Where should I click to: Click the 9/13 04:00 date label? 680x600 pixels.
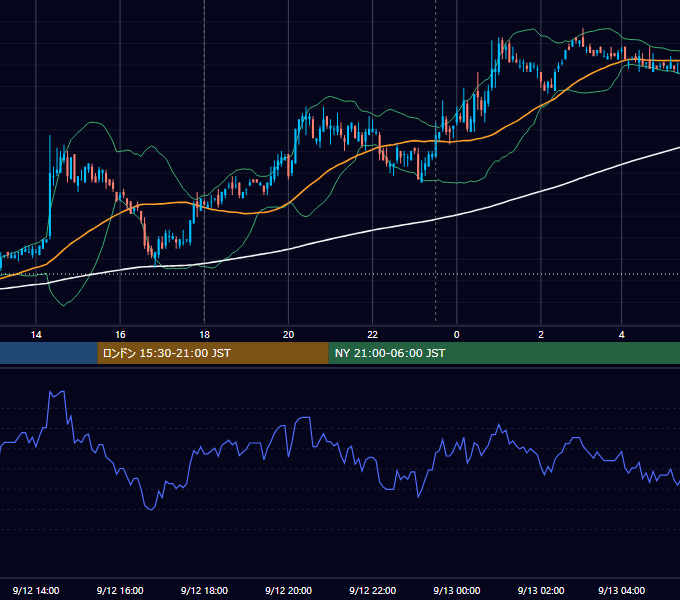click(621, 590)
